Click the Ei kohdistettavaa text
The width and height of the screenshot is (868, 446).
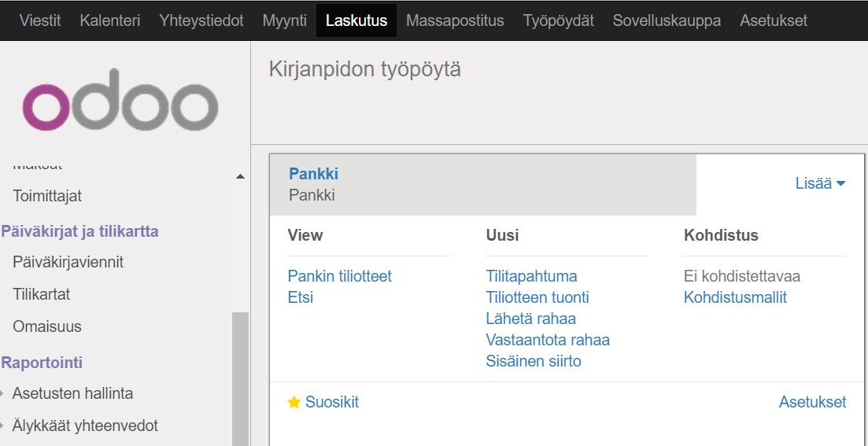742,276
